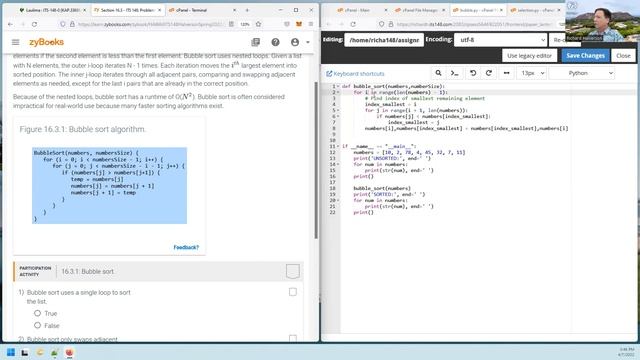The height and width of the screenshot is (360, 640).
Task: Open the extension icon in zyBooks browser toolbar
Action: click(x=299, y=24)
